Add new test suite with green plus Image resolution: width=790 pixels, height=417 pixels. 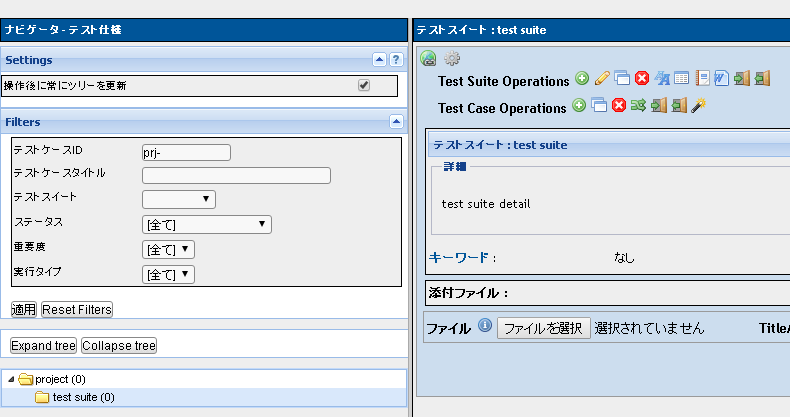point(582,78)
